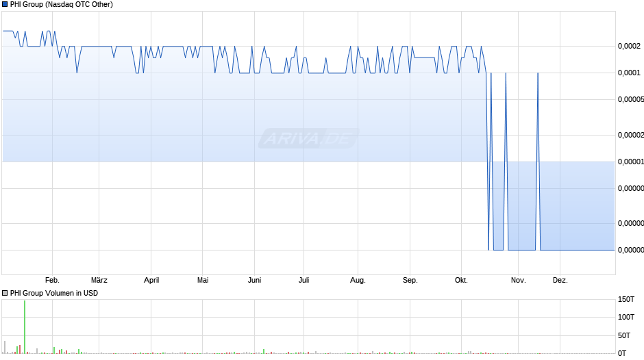Click the tallest green volume bar in January

point(25,326)
